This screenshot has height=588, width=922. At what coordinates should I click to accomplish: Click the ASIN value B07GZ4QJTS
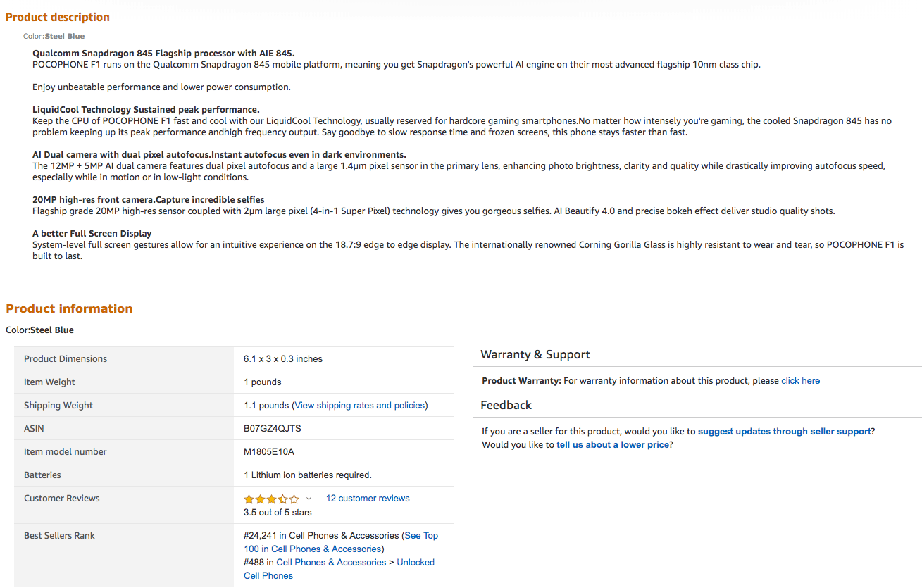[273, 428]
